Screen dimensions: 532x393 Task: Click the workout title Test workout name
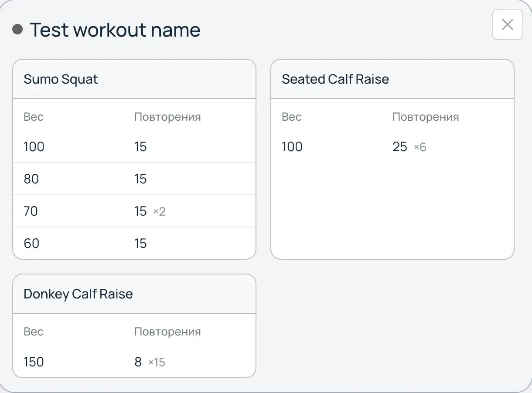[x=115, y=29]
